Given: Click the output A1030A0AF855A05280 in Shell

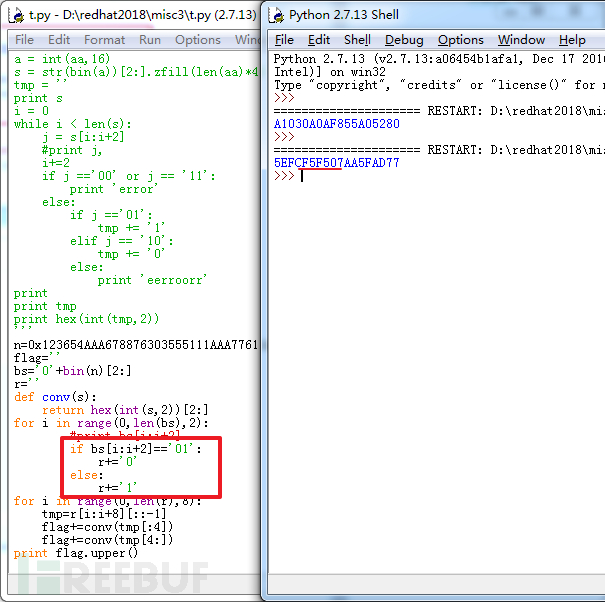Looking at the screenshot, I should click(336, 124).
